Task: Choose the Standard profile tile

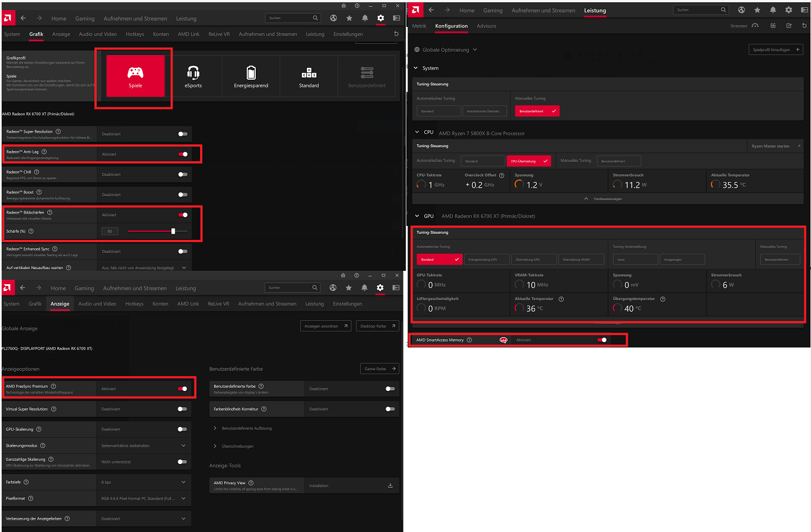Action: click(x=309, y=76)
